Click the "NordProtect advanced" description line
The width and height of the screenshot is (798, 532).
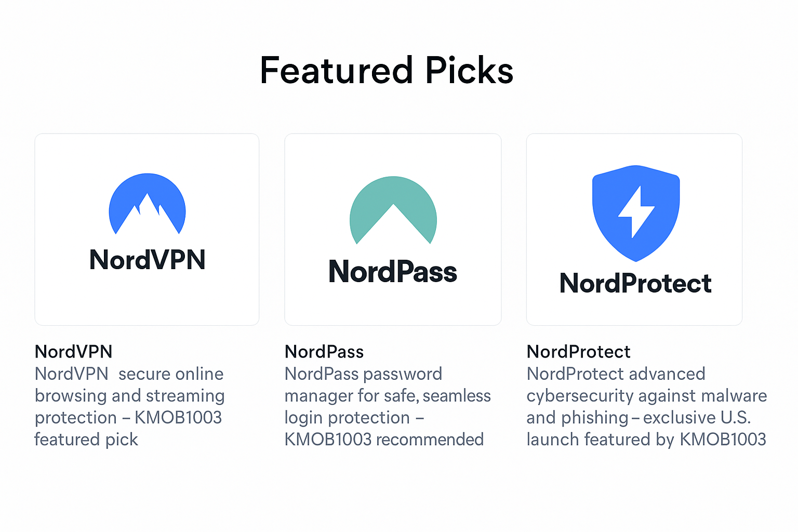pyautogui.click(x=616, y=374)
